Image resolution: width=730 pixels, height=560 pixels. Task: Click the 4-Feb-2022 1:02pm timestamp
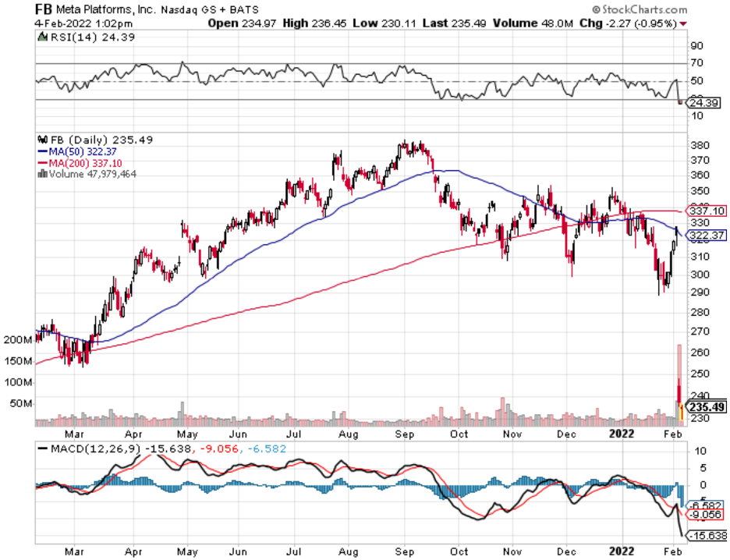click(x=76, y=23)
